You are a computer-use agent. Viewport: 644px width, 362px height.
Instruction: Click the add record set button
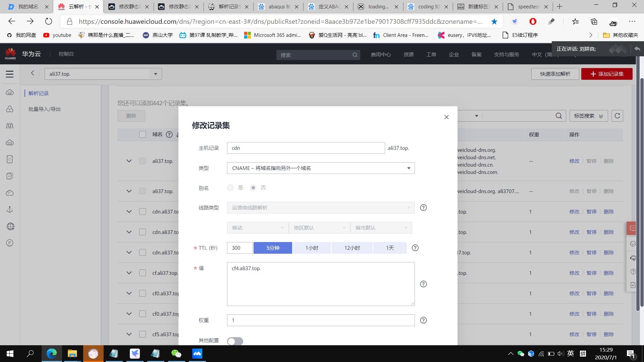click(606, 74)
